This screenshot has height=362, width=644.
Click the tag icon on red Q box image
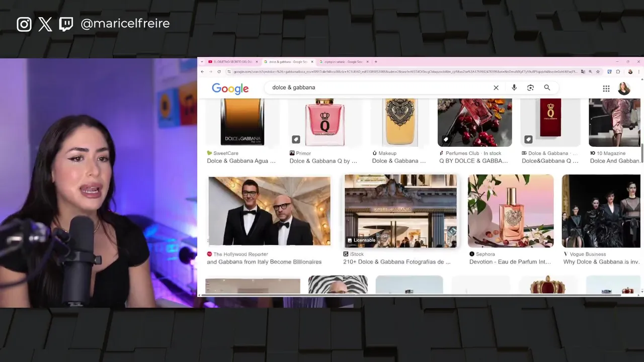click(x=528, y=139)
